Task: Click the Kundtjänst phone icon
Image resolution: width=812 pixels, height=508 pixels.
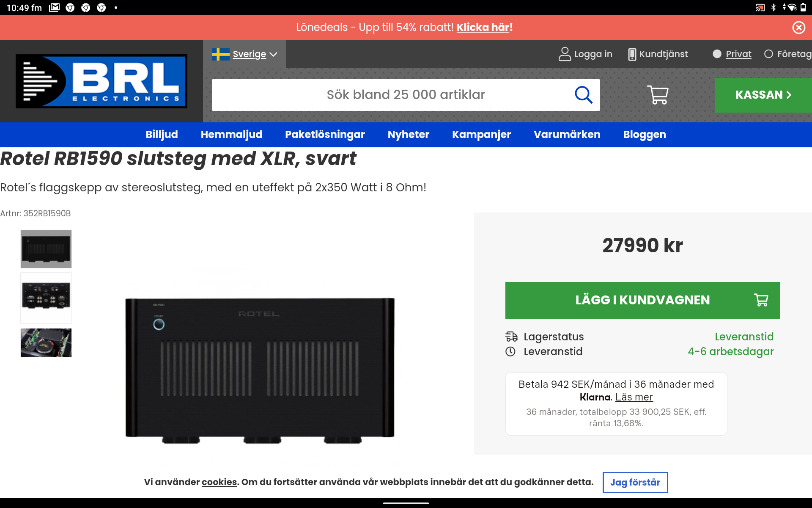Action: (632, 54)
